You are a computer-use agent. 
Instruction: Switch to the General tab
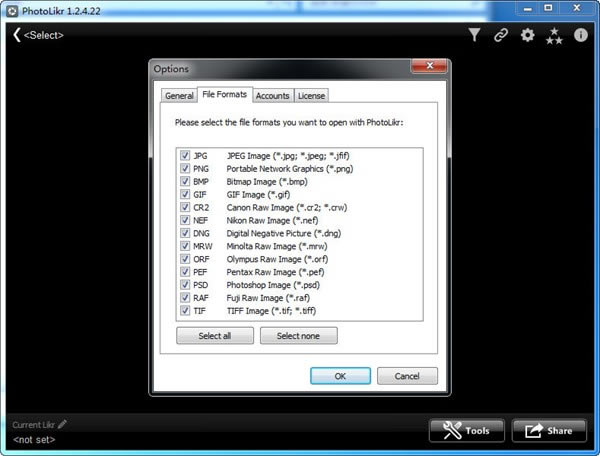(179, 96)
